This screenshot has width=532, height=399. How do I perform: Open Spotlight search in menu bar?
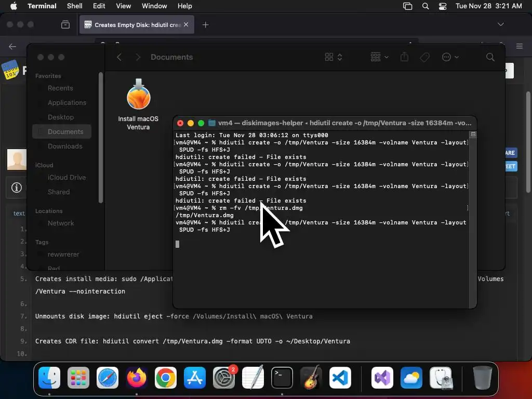pos(425,6)
